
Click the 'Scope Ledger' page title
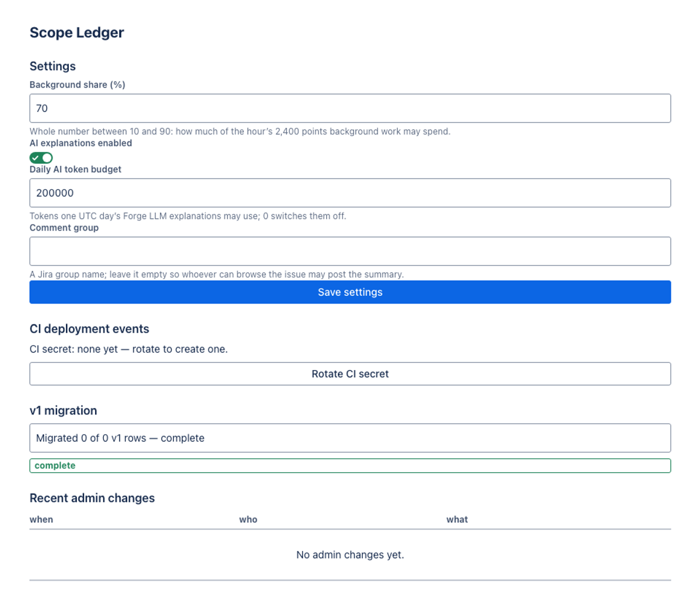click(x=77, y=33)
